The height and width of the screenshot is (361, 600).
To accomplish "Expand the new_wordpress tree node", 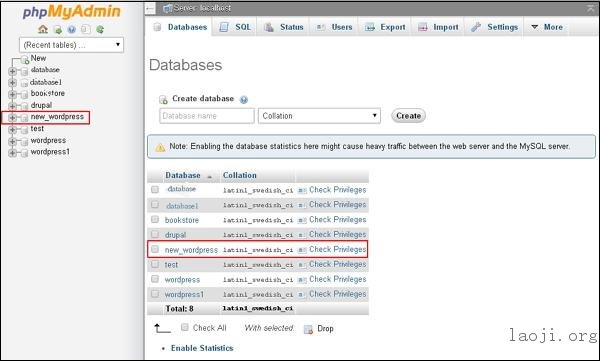I will 12,118.
